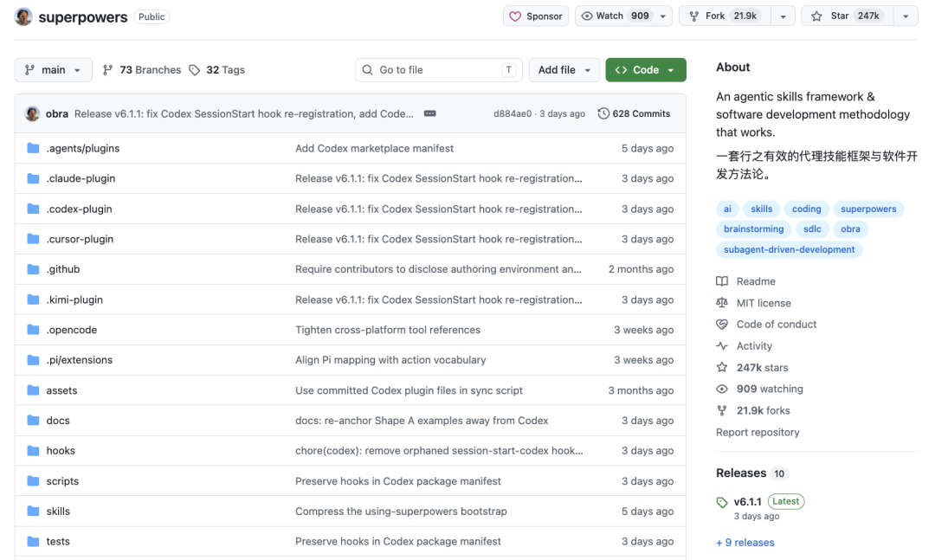Screen dimensions: 935x560
Task: Click the fork icon on Fork button
Action: pyautogui.click(x=693, y=16)
